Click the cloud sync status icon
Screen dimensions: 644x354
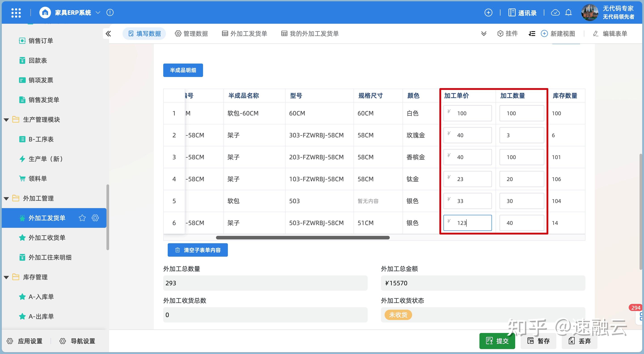coord(555,13)
